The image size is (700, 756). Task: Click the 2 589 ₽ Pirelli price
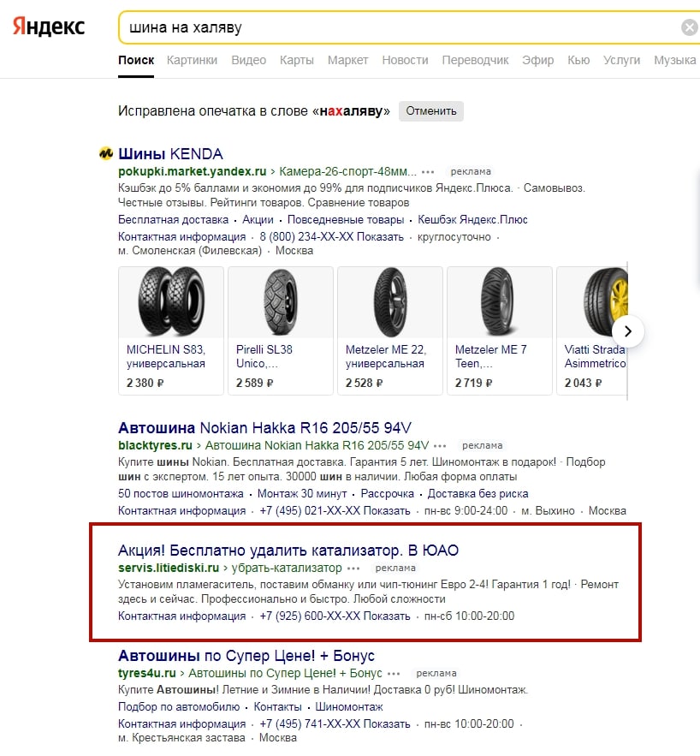point(254,383)
